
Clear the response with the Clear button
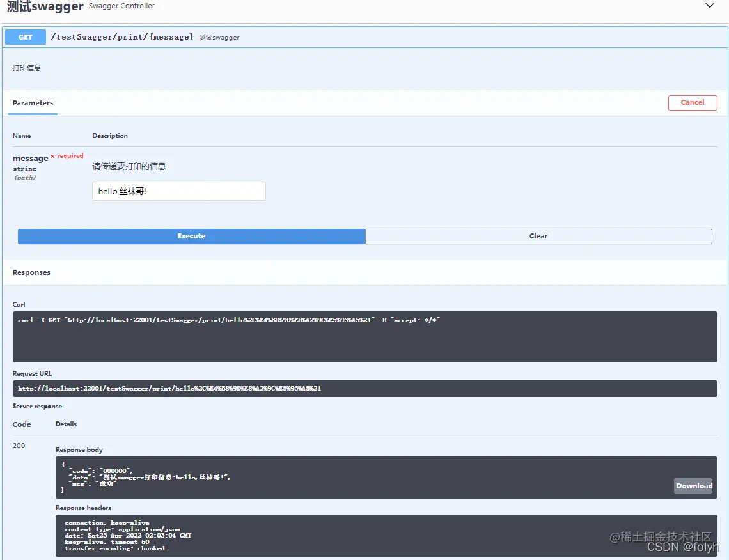(x=538, y=236)
